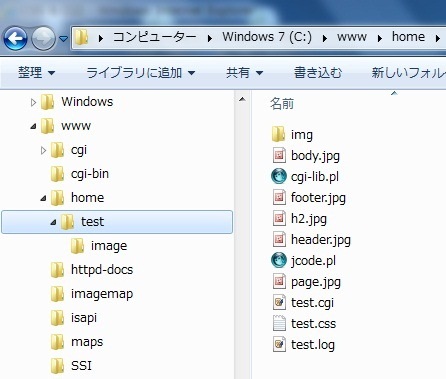Viewport: 446px width, 379px height.
Task: Expand the cgi folder in the tree
Action: click(43, 150)
